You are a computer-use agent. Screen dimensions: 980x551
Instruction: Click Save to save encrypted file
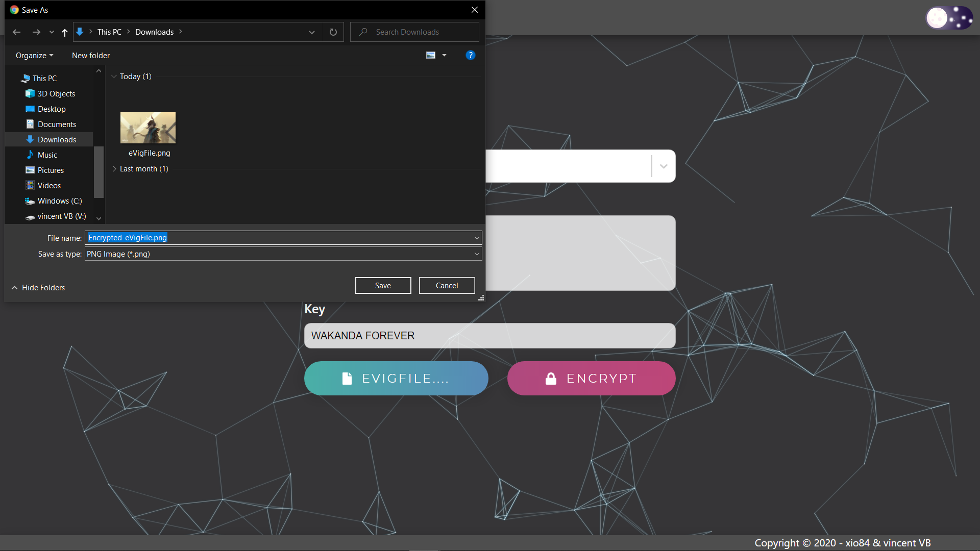(383, 285)
